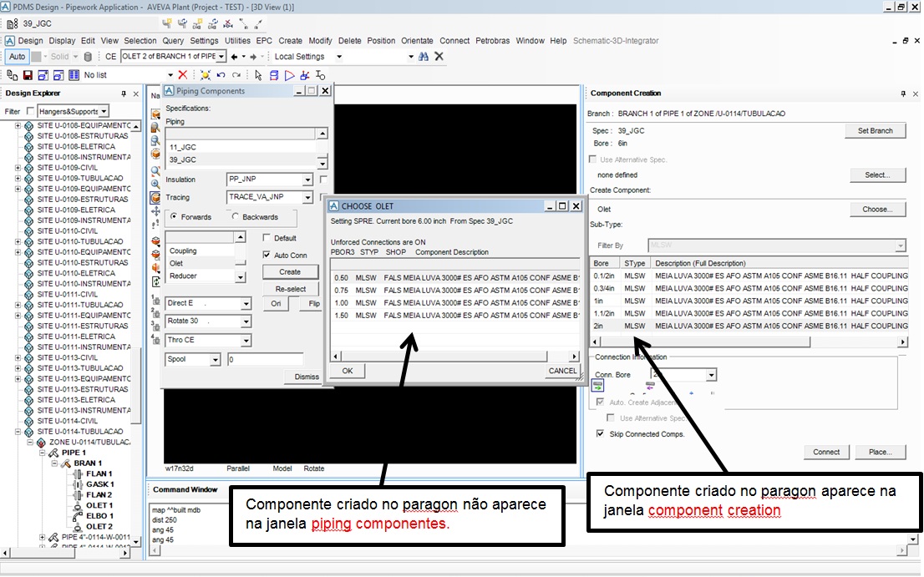Click the grey cylinder icon beside Solid
Image resolution: width=924 pixels, height=577 pixels.
pyautogui.click(x=88, y=57)
